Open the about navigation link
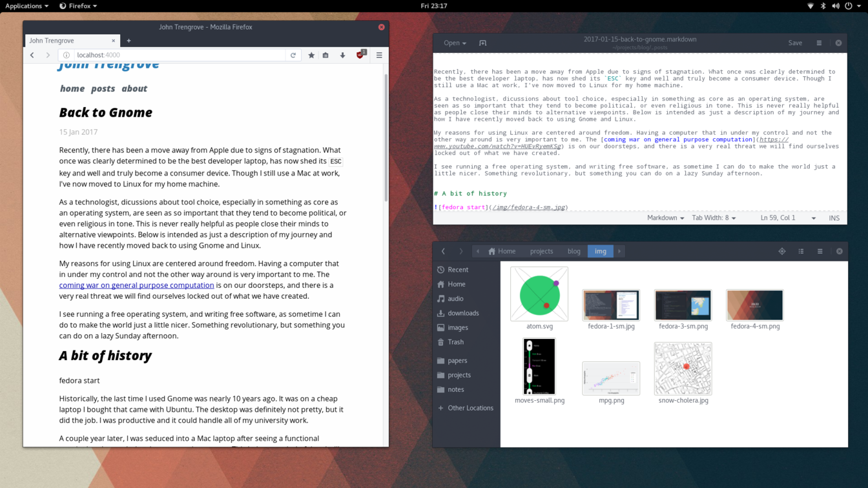Screen dimensions: 868x488 tap(134, 88)
